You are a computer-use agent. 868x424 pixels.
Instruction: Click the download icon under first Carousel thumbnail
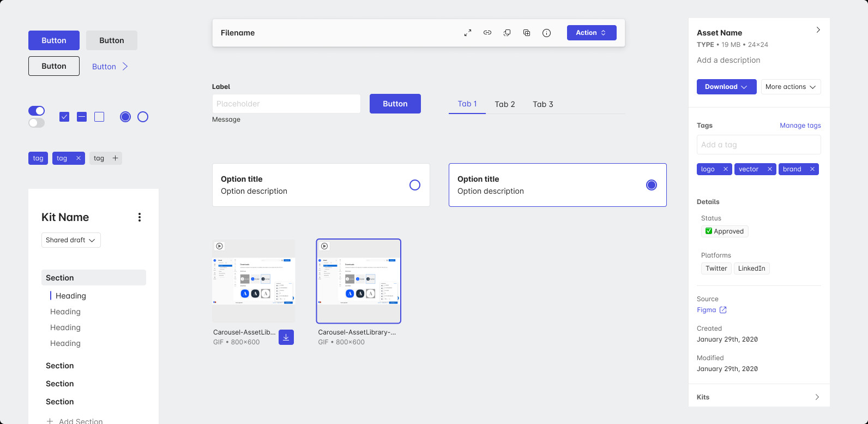(x=286, y=337)
